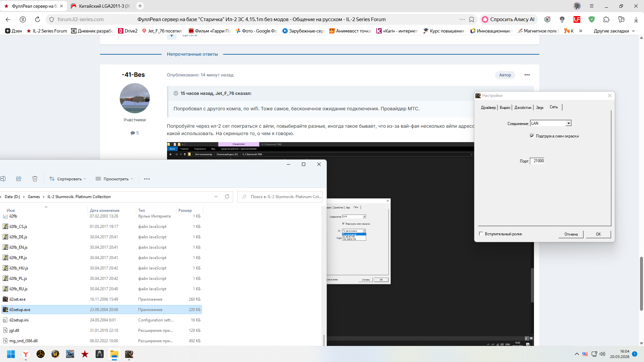The width and height of the screenshot is (644, 362).
Task: Click the Share icon in Explorer toolbar
Action: pos(19,179)
